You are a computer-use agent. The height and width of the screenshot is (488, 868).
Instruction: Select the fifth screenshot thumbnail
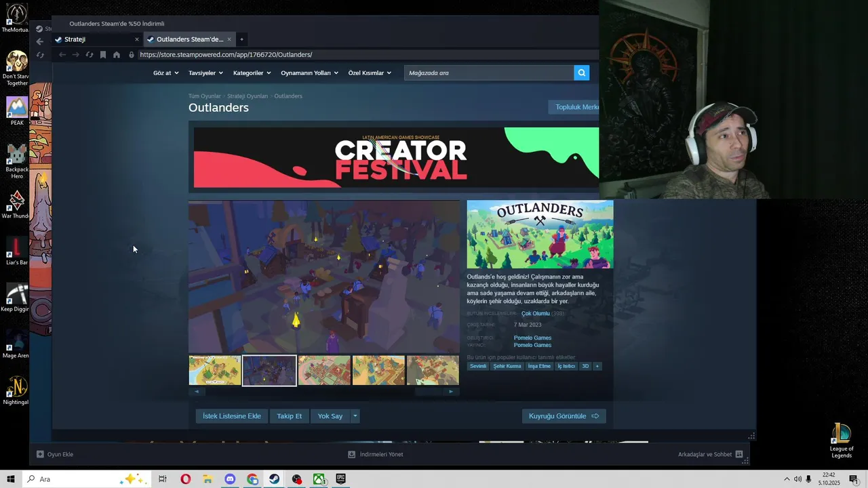(433, 370)
